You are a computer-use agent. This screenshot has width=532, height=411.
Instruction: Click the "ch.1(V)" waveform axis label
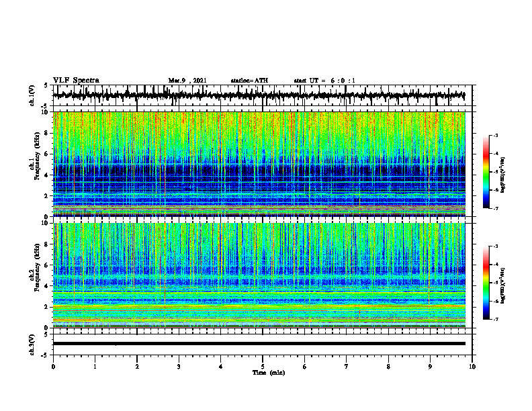[32, 95]
